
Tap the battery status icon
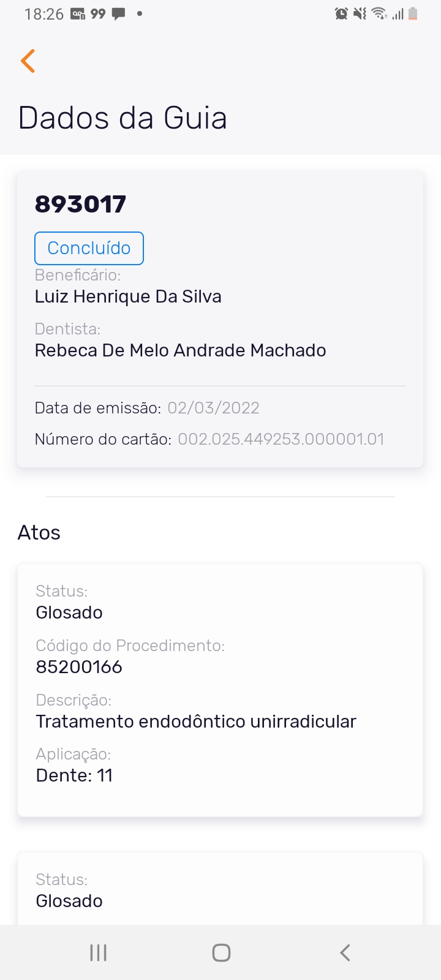point(413,13)
